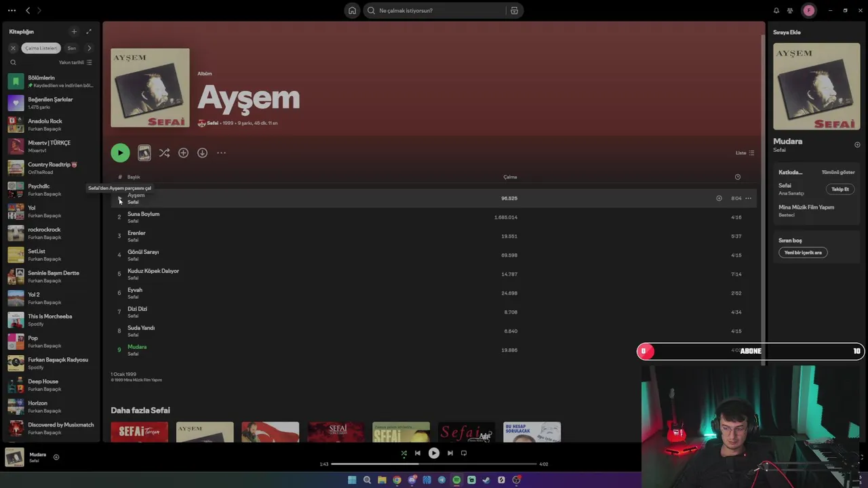Open This Is Morcheeba playlist

(50, 320)
